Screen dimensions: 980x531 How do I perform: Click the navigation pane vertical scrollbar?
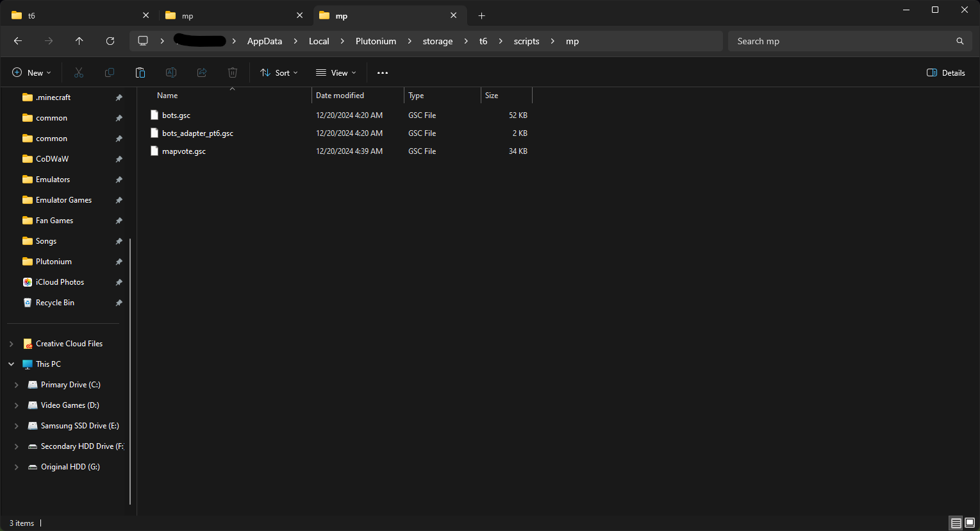pyautogui.click(x=130, y=371)
